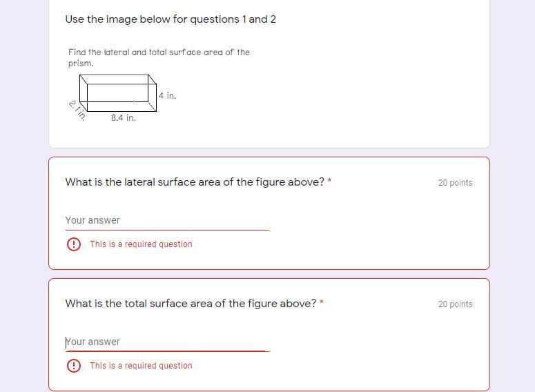Click the error icon under the total question
The image size is (535, 392).
point(74,366)
